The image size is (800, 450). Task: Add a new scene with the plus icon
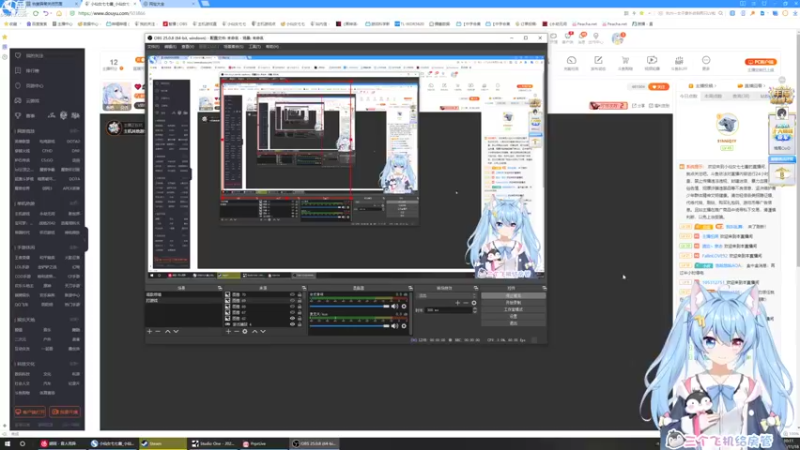click(x=149, y=332)
